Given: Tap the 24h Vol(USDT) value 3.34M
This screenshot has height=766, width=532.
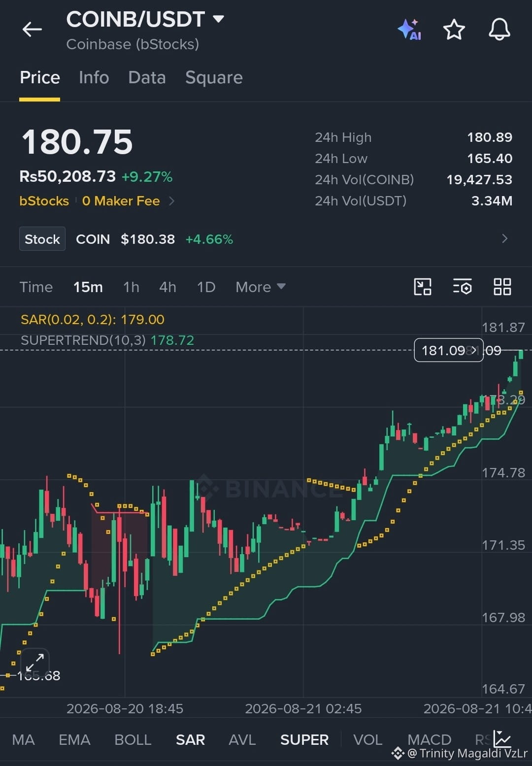Looking at the screenshot, I should pos(492,201).
